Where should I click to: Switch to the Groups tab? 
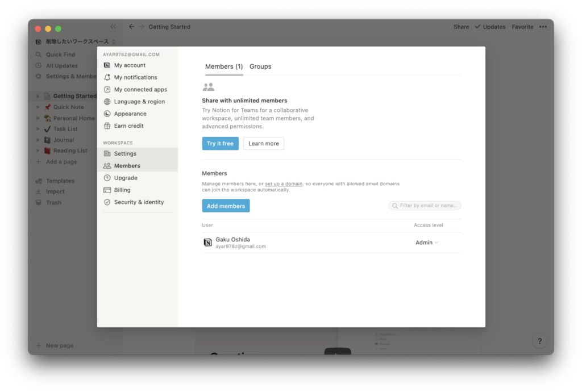coord(260,67)
